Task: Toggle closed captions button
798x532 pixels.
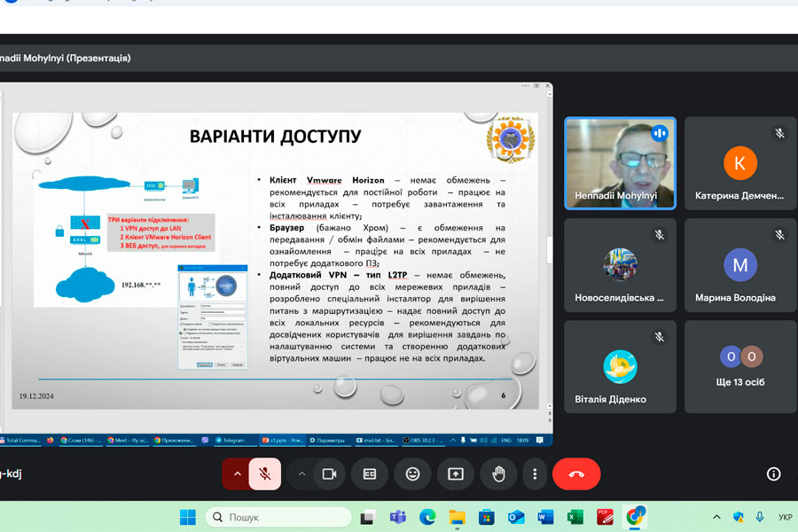Action: (370, 474)
